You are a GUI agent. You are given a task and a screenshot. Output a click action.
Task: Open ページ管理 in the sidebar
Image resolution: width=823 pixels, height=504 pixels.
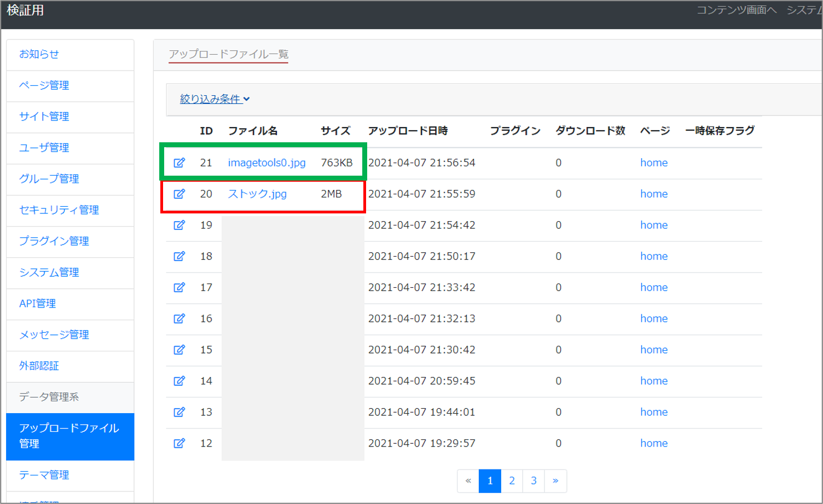[44, 85]
